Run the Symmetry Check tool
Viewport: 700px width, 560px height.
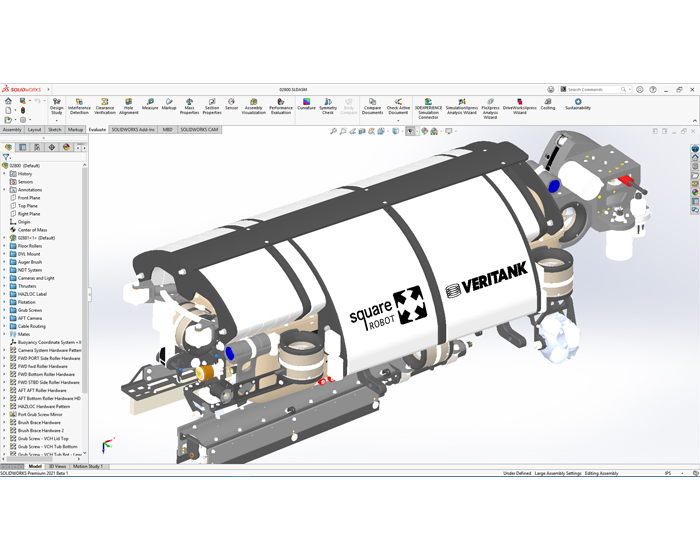click(328, 104)
